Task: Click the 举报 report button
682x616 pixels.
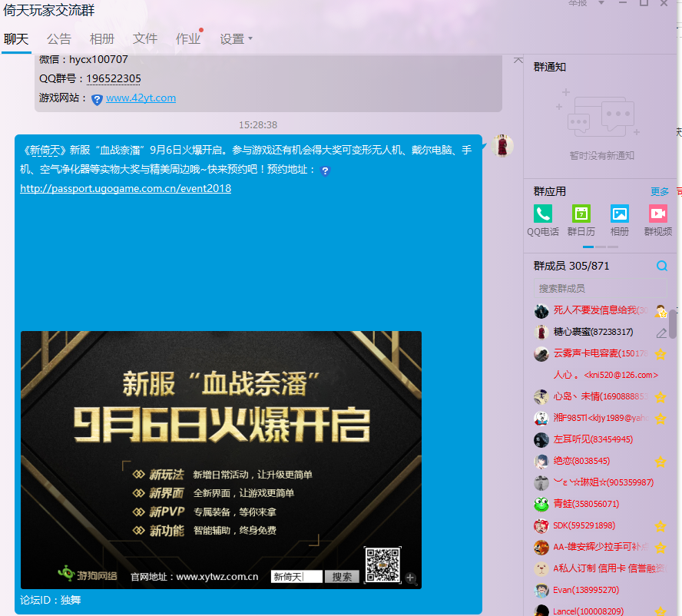Action: tap(578, 4)
